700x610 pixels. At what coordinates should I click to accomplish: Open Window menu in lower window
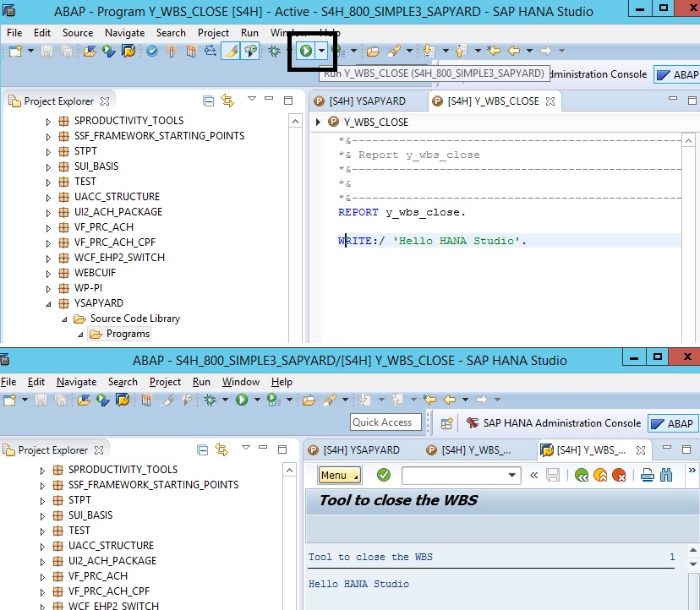241,382
